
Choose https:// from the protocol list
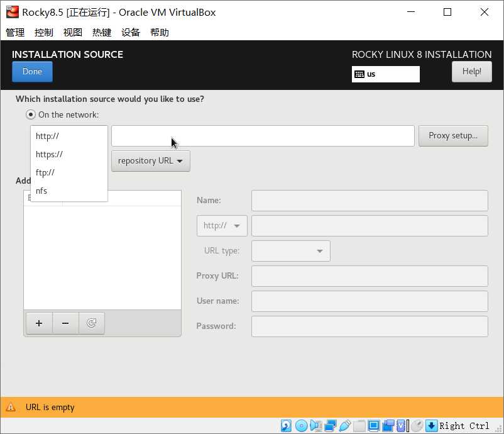[49, 154]
